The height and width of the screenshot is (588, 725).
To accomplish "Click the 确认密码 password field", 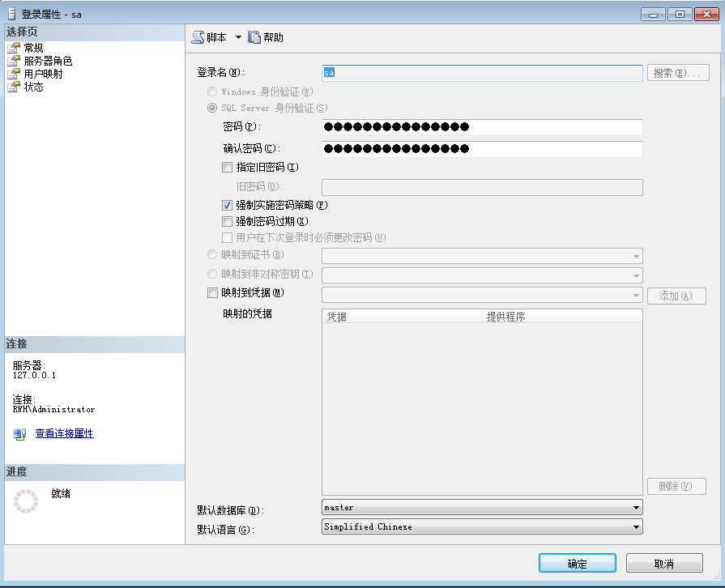I will click(x=482, y=148).
